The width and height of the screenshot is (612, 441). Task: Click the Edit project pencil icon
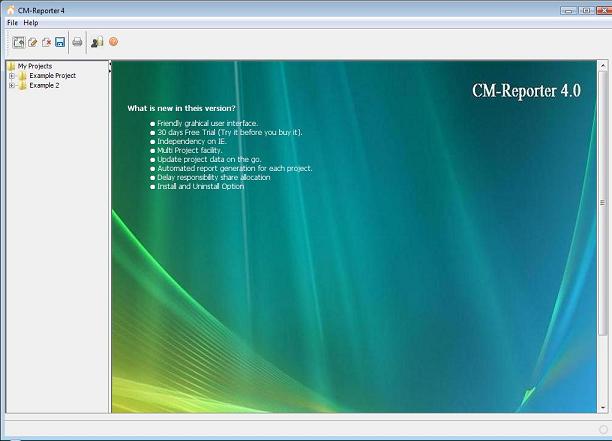[33, 42]
